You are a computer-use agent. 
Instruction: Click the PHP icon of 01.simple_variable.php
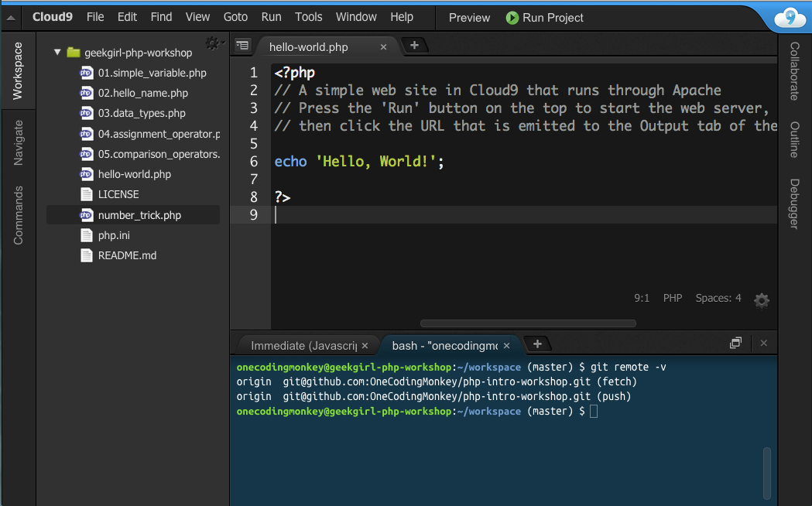coord(86,73)
